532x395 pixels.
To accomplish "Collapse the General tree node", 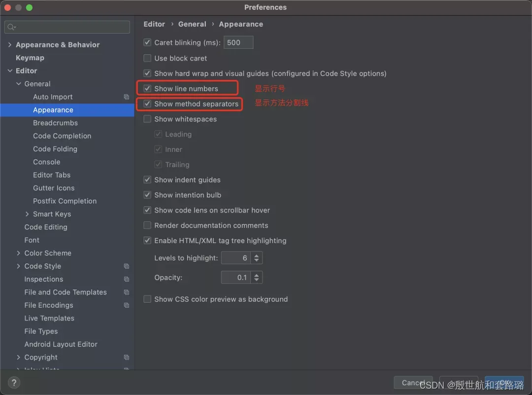I will [19, 83].
